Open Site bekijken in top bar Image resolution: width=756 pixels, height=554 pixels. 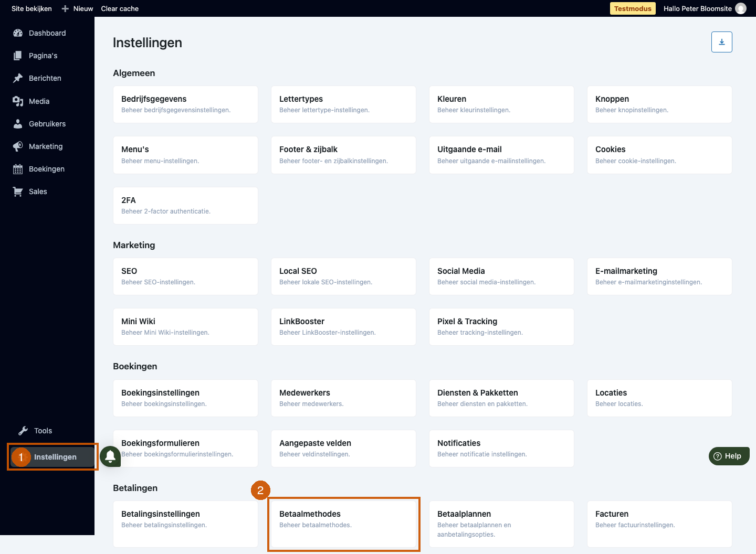coord(31,8)
